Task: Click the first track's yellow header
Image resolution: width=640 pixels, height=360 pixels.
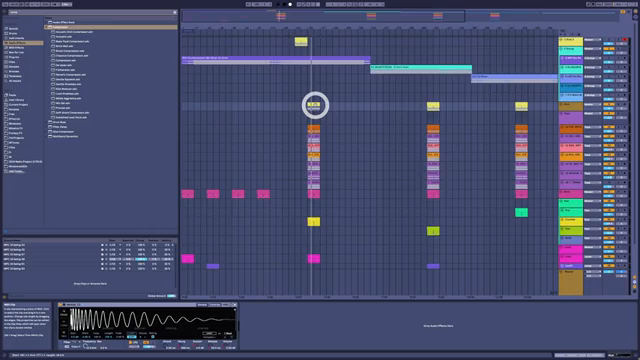Action: click(x=571, y=41)
